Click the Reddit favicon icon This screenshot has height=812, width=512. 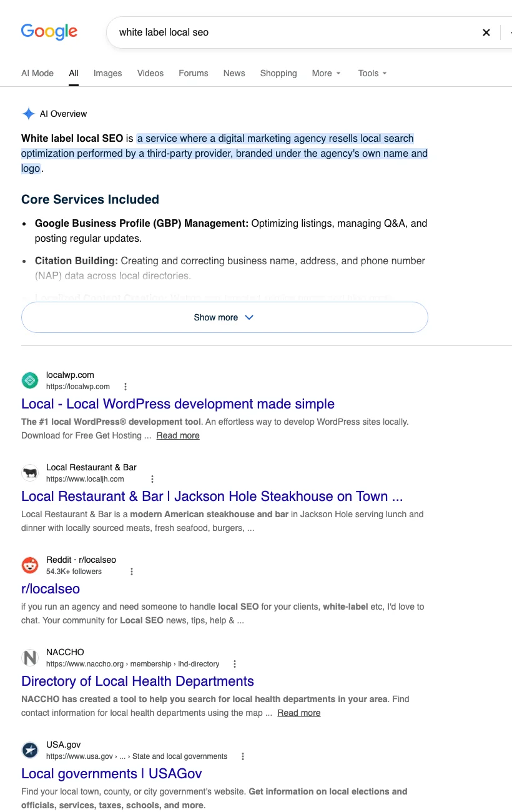(x=30, y=565)
